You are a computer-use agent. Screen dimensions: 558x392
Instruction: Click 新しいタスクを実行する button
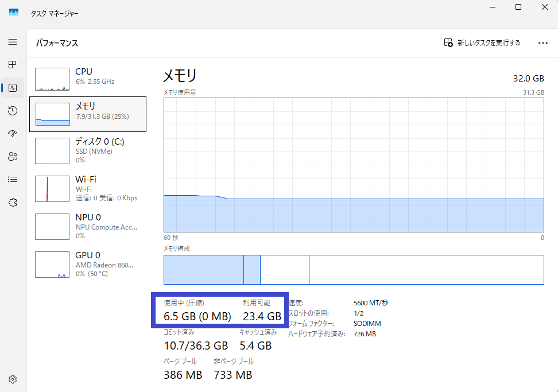[x=482, y=42]
